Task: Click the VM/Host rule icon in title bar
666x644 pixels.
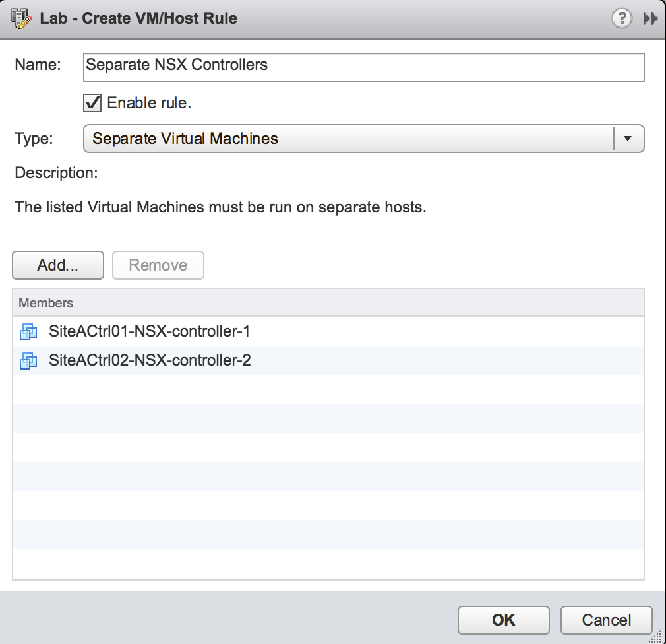Action: pyautogui.click(x=21, y=18)
